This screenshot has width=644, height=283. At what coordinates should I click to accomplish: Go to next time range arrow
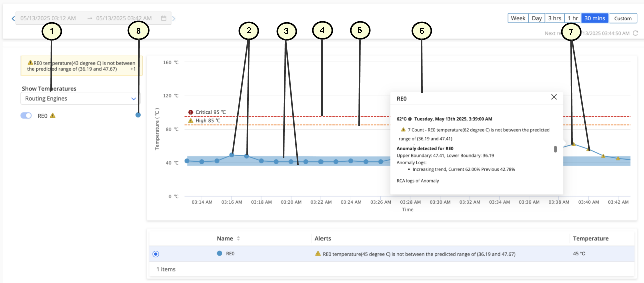tap(174, 19)
